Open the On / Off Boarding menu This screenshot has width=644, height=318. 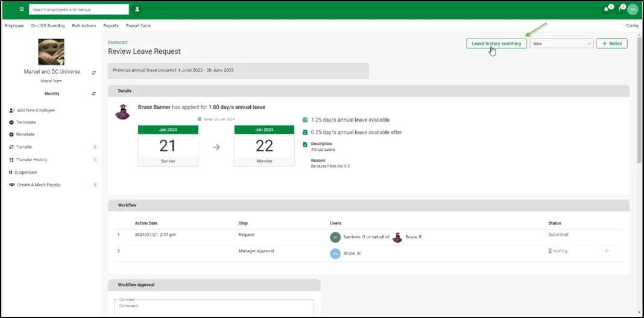[48, 25]
